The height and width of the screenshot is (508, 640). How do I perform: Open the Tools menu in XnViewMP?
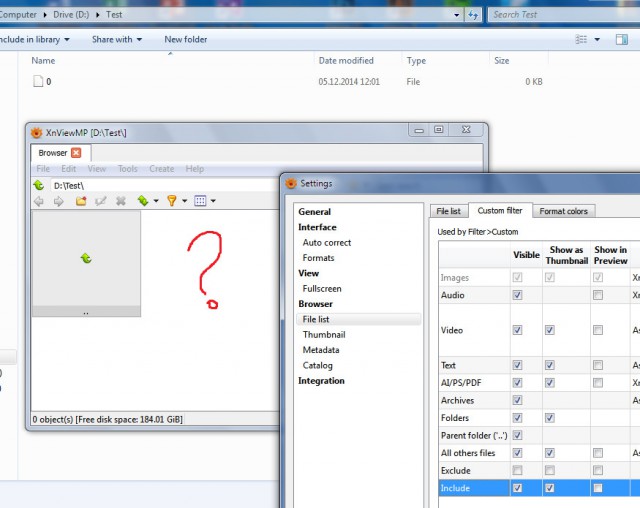point(127,169)
